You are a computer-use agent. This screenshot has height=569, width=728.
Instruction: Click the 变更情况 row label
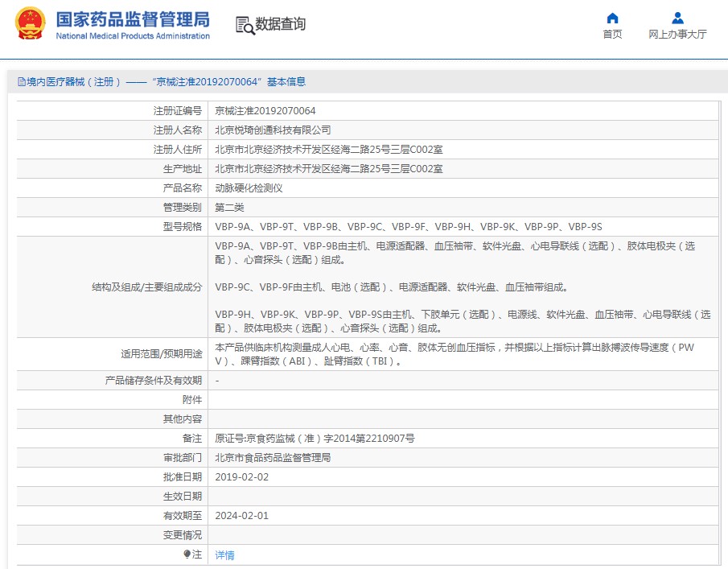[183, 535]
